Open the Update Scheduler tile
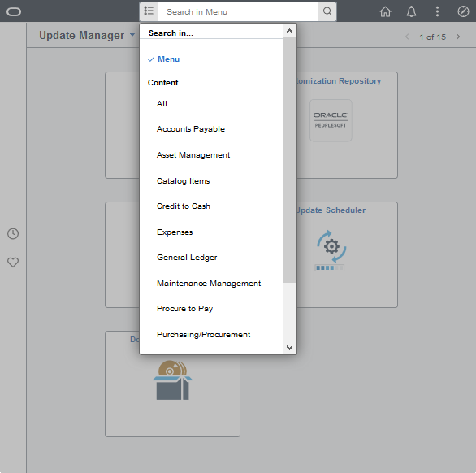This screenshot has height=473, width=476. pyautogui.click(x=347, y=254)
